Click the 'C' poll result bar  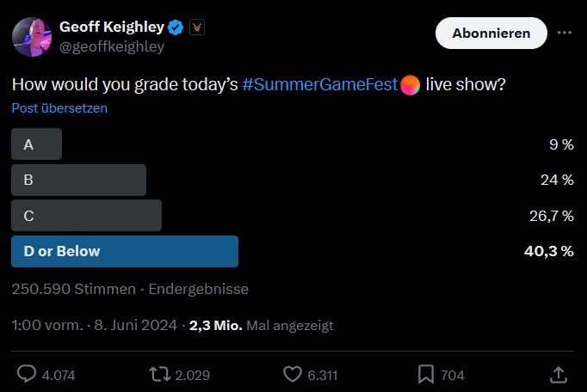86,216
